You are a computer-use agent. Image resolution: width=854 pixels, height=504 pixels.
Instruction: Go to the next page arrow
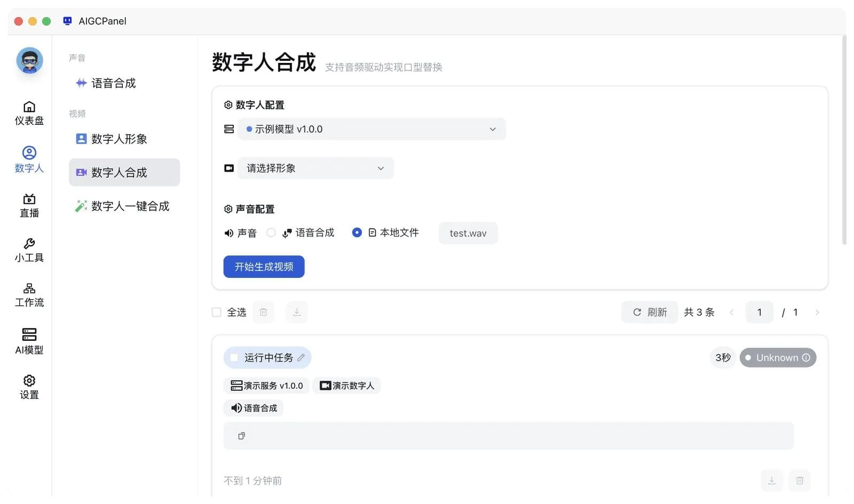point(817,312)
